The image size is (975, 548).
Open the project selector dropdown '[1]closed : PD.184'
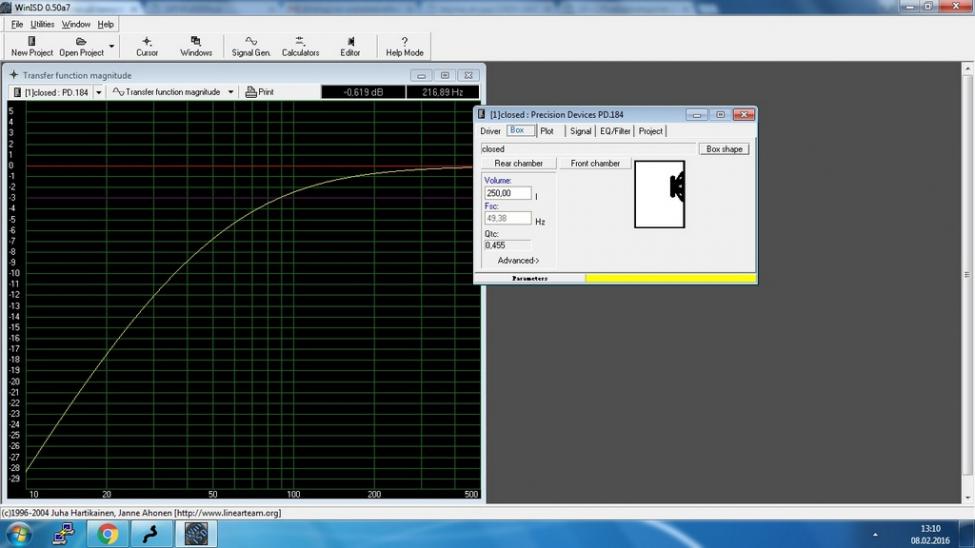click(x=98, y=92)
